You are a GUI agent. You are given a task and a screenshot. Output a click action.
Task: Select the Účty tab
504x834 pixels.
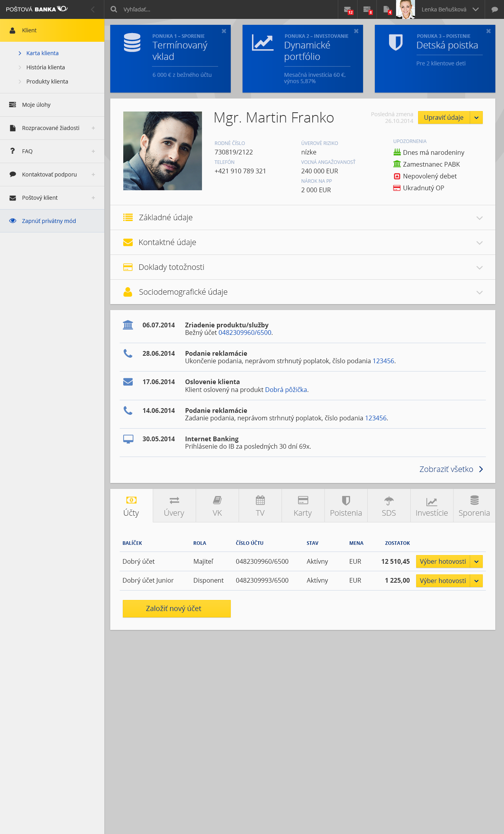(x=132, y=506)
